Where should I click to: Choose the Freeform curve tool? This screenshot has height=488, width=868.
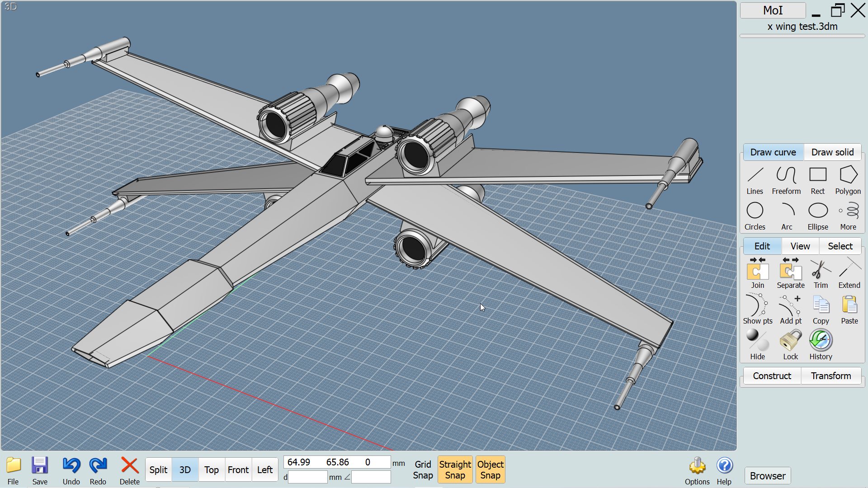tap(786, 180)
